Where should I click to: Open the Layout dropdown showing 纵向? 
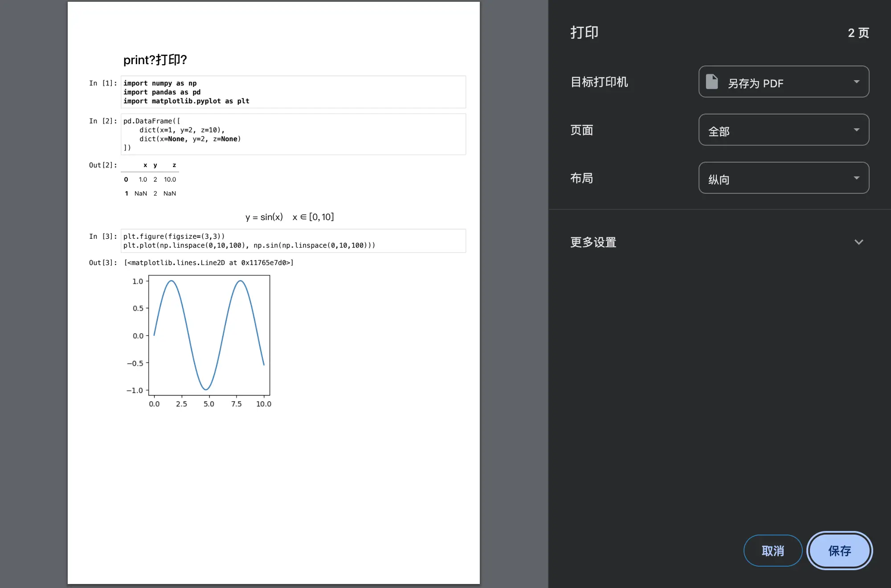point(783,178)
